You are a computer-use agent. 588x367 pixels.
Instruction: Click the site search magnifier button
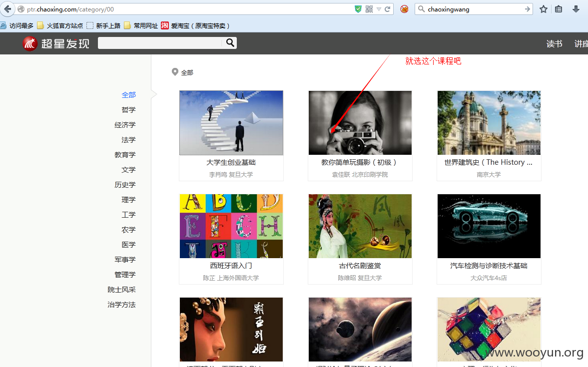pyautogui.click(x=230, y=43)
